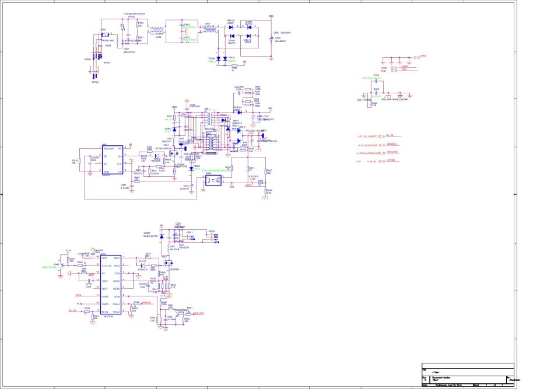Select the date text in title block
This screenshot has width=554, height=392.
(449, 385)
